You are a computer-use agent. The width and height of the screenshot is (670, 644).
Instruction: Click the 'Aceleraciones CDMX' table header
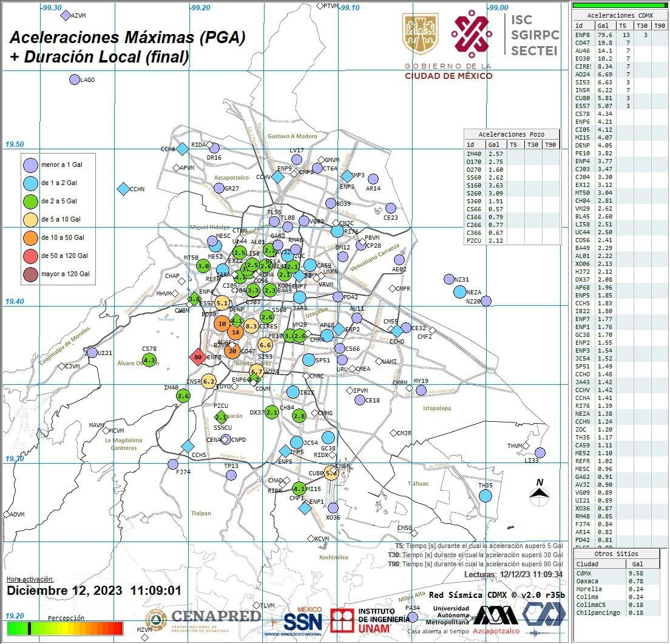tap(617, 15)
